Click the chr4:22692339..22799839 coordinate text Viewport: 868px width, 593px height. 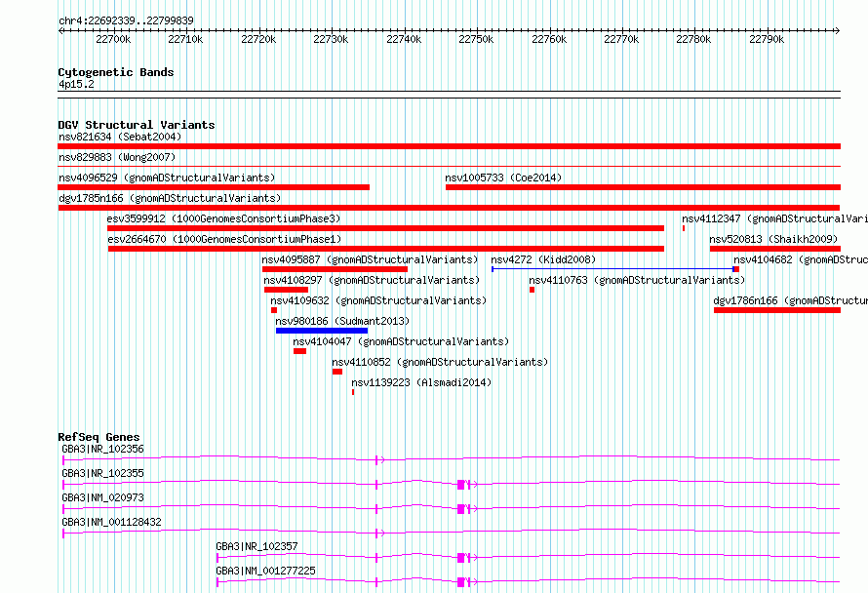126,20
